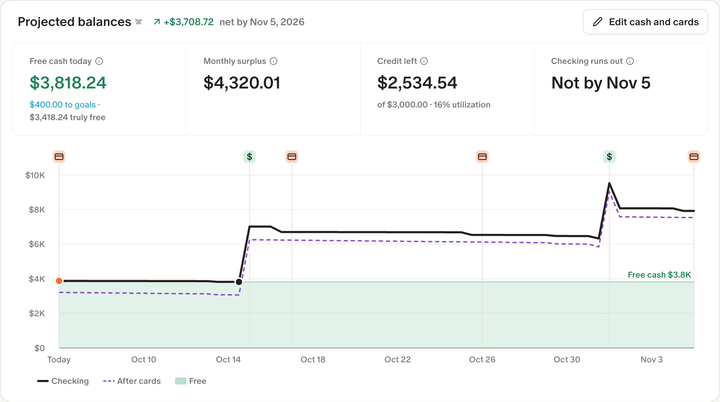This screenshot has width=720, height=402.
Task: Click the card payment marker above Today
Action: [x=59, y=157]
